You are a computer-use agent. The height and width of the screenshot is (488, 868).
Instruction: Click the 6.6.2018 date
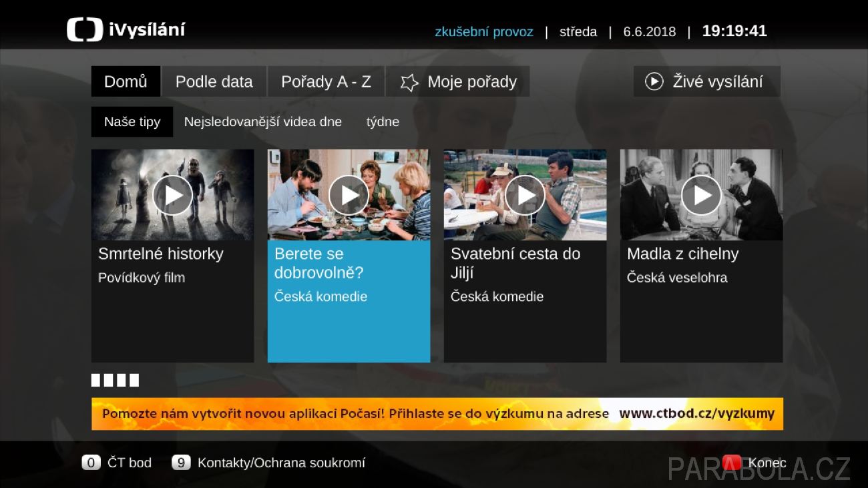point(650,31)
